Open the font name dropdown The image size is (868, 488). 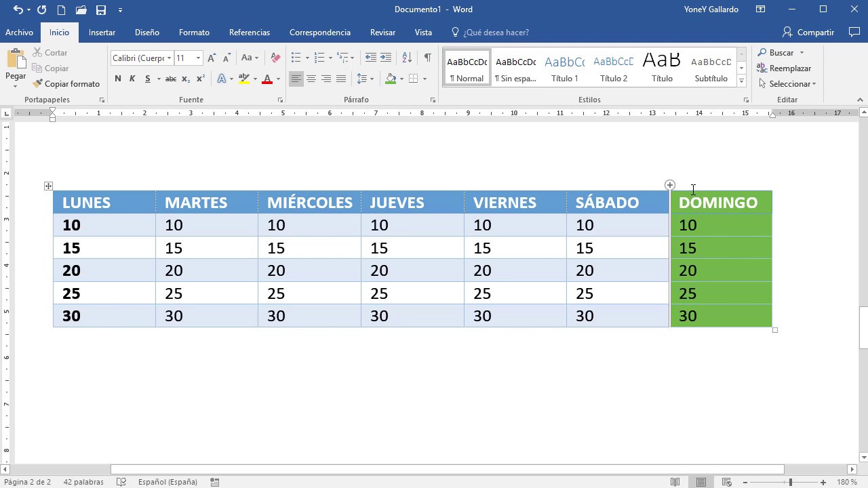(169, 58)
